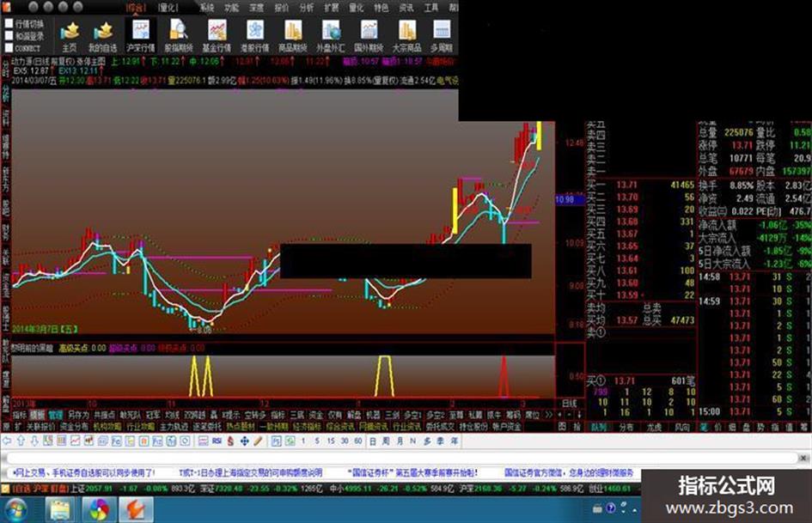Click the blue four-way move arrows icon
The width and height of the screenshot is (812, 523).
[x=244, y=441]
